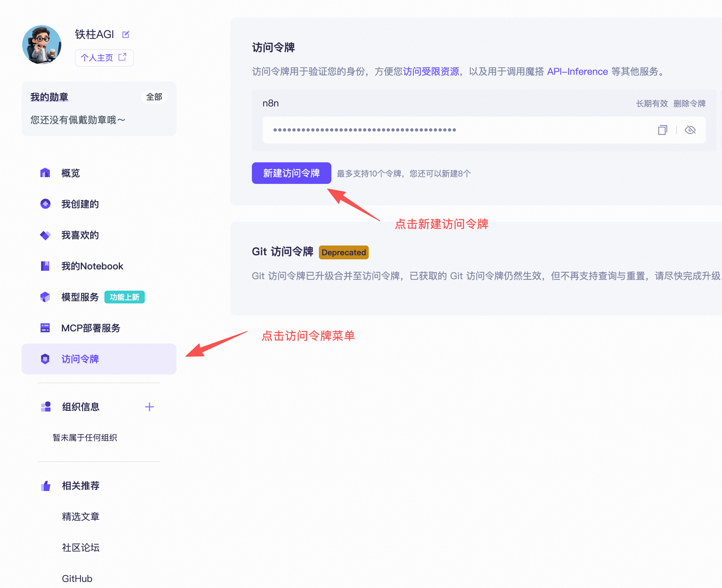Copy the n8n token with copy icon
This screenshot has height=588, width=722.
pyautogui.click(x=662, y=130)
